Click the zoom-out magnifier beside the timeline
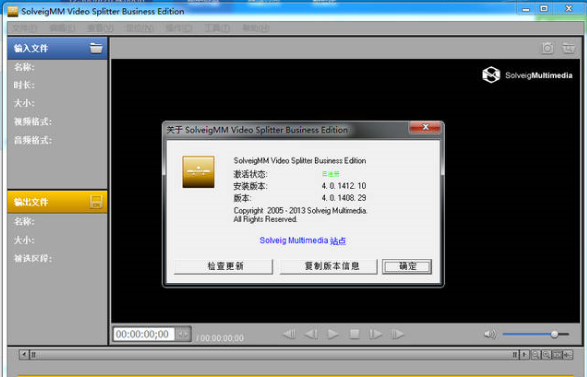The height and width of the screenshot is (377, 587). (x=546, y=354)
